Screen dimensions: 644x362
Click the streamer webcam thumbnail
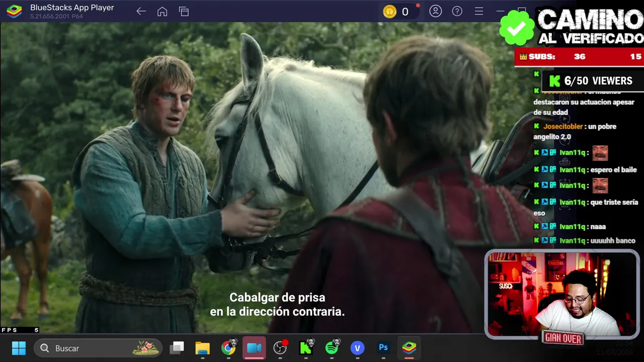(x=562, y=294)
